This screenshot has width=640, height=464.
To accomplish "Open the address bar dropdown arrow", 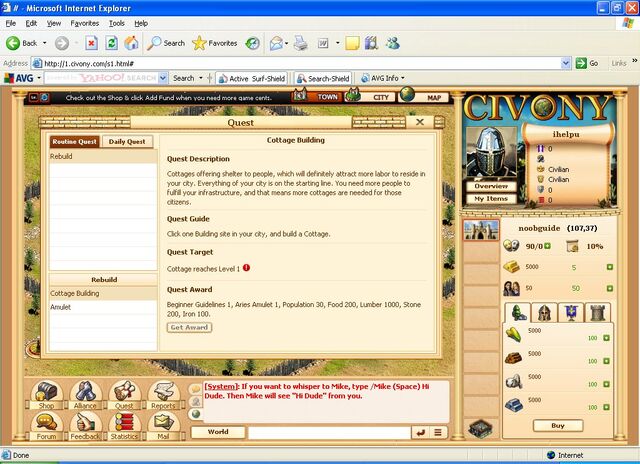I will 566,63.
